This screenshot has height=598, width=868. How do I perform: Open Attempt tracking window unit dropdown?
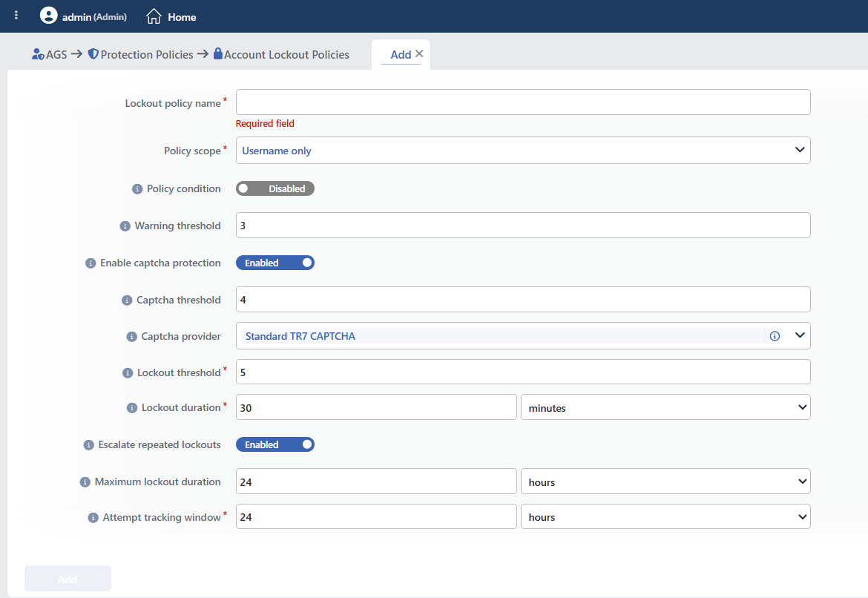point(666,516)
